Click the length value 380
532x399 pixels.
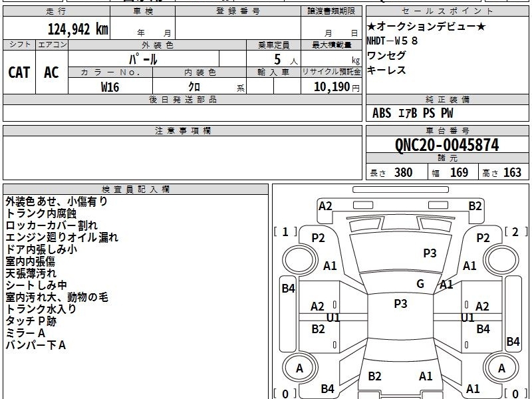click(x=403, y=172)
